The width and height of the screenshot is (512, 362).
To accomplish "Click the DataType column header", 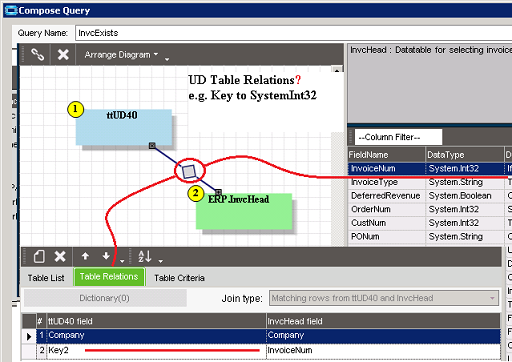I will tap(465, 155).
